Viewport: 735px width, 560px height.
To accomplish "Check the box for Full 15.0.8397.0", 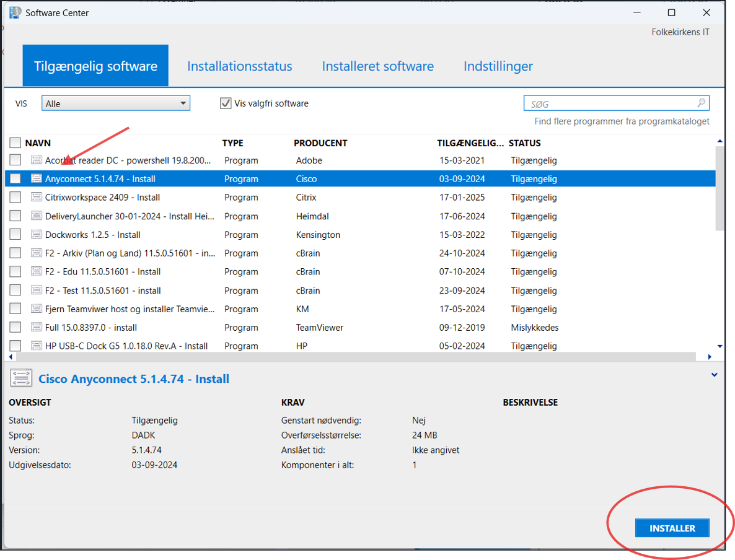I will click(x=15, y=327).
